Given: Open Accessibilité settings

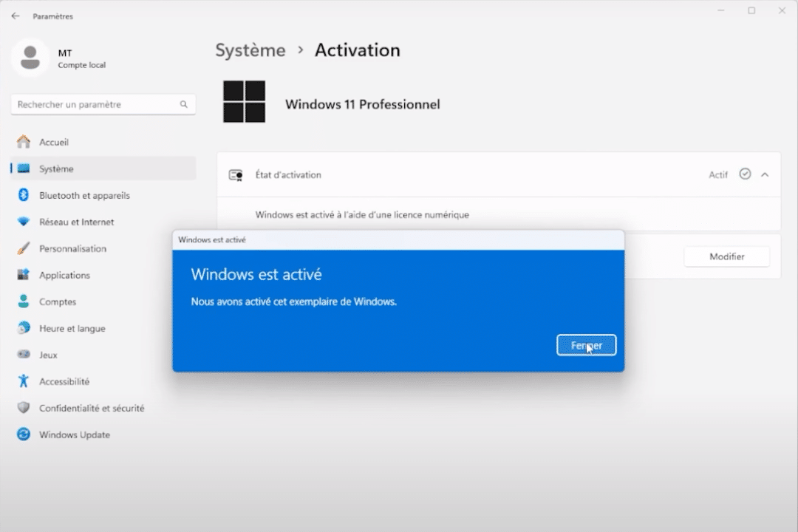Looking at the screenshot, I should (x=64, y=381).
